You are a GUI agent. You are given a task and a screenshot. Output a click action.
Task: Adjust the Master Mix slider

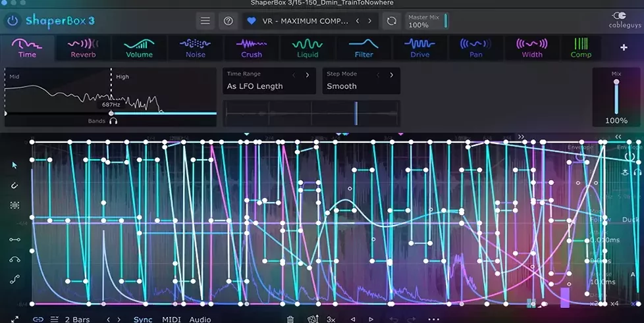446,21
